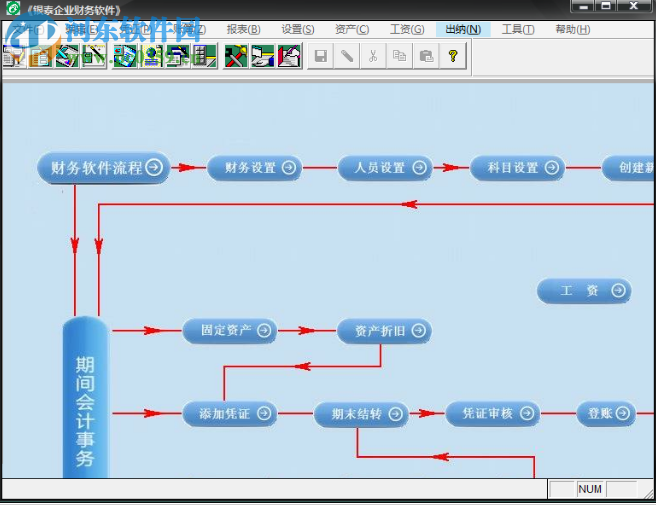
Task: Click the grid table with pencil toolbar icon
Action: tap(204, 56)
